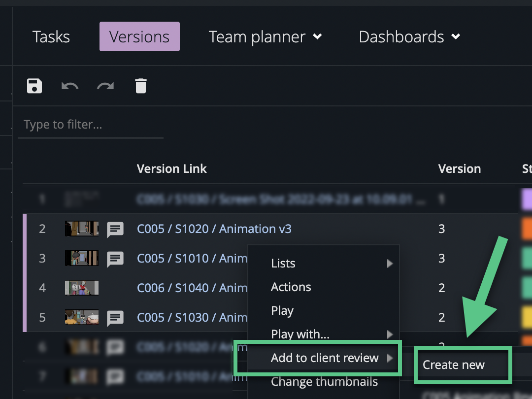Open the comment icon on row 3

(x=115, y=259)
